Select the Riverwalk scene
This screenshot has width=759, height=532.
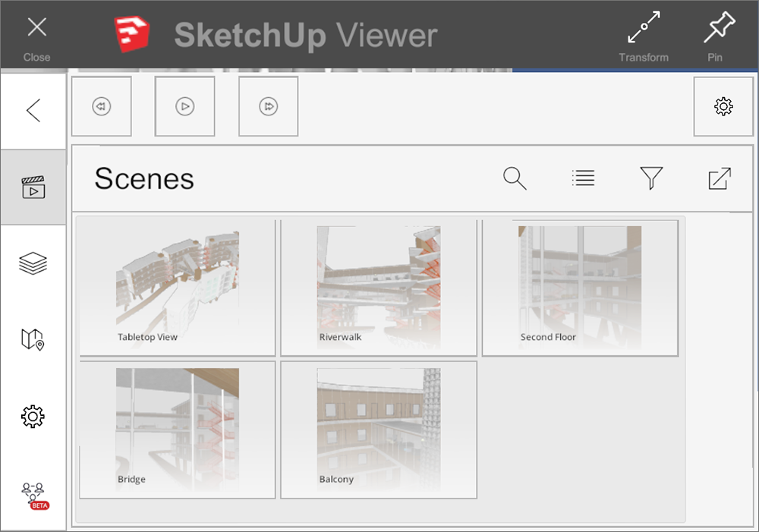tap(379, 288)
